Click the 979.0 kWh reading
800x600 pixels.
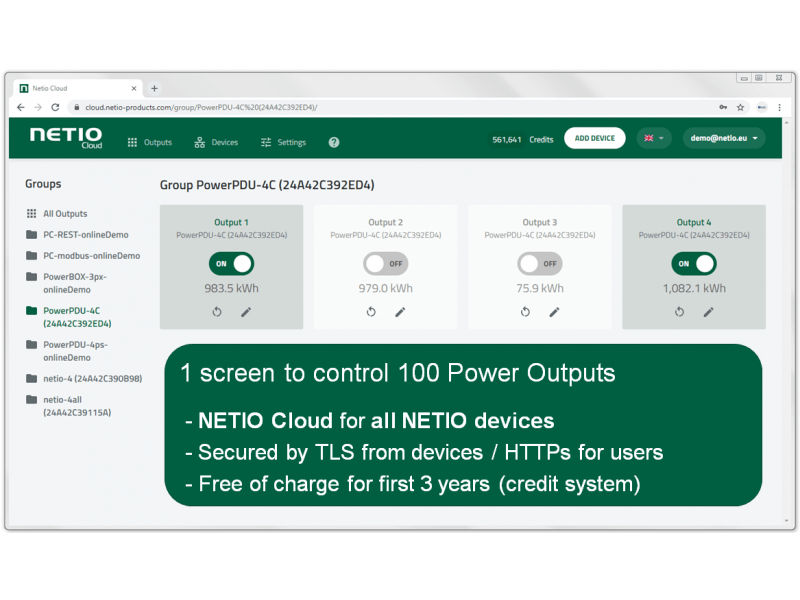tap(386, 288)
